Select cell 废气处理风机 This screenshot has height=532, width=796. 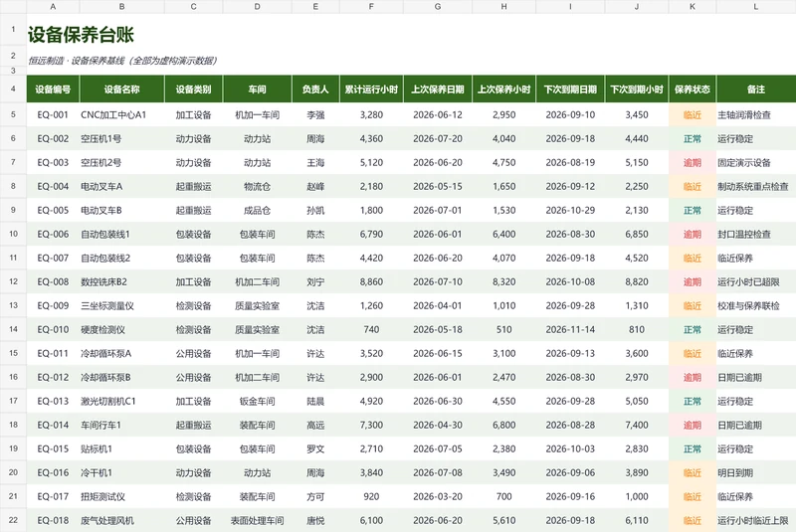(121, 520)
